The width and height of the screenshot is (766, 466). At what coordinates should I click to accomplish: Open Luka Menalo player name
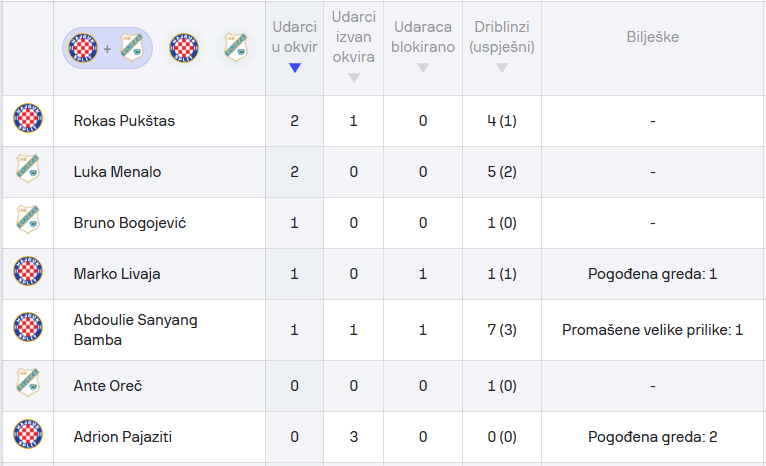click(117, 172)
